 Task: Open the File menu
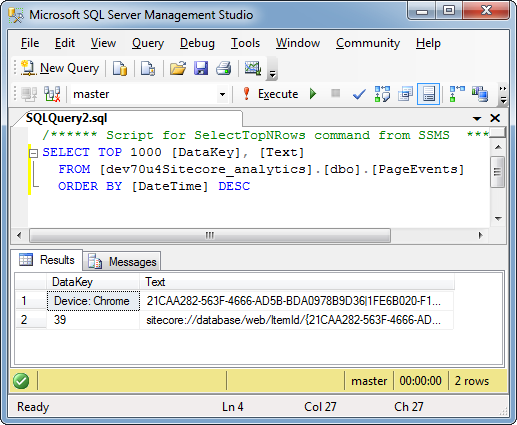pos(30,43)
